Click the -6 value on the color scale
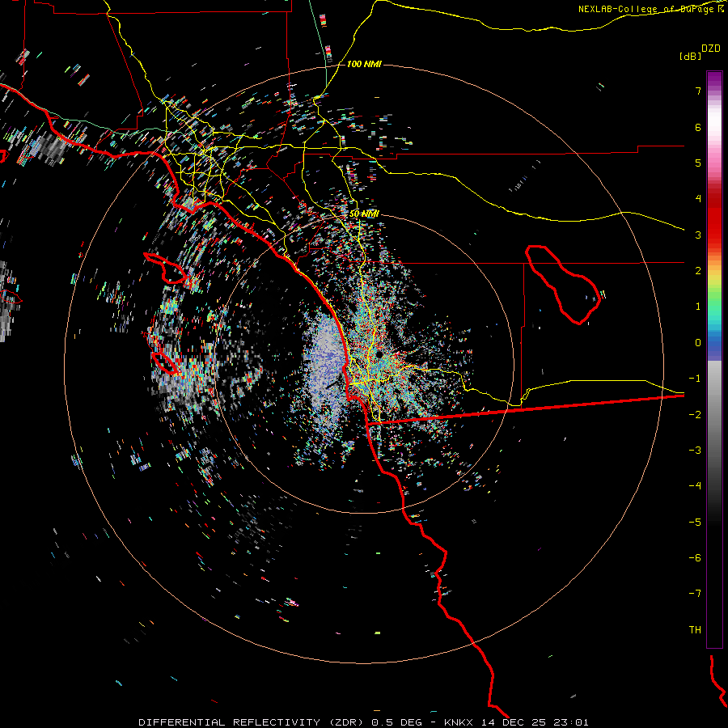 point(695,558)
